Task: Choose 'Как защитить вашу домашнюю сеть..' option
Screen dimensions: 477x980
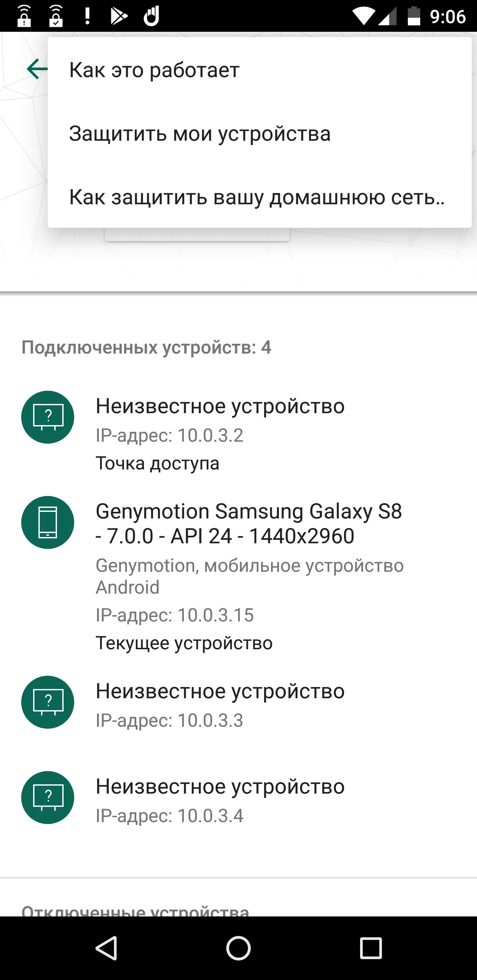Action: [x=257, y=197]
